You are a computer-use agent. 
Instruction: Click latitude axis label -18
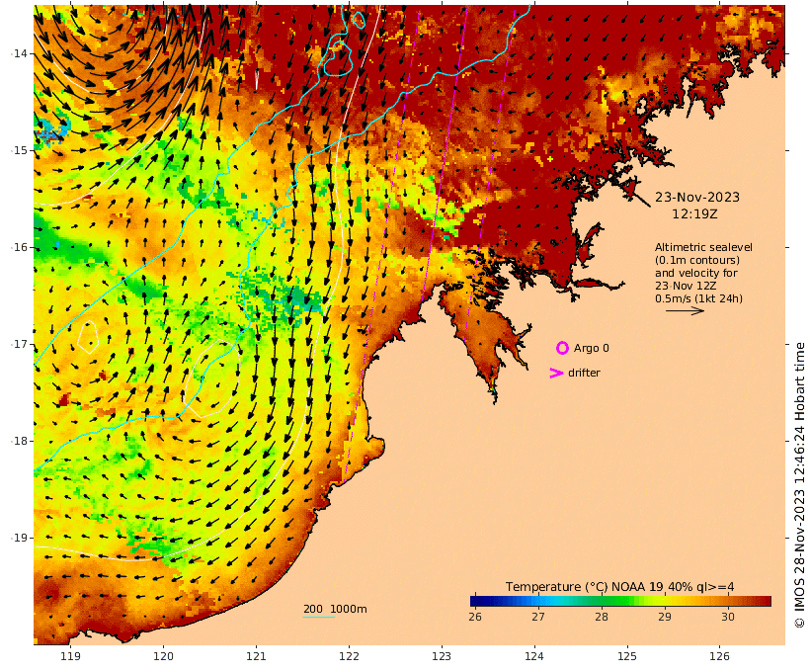click(x=21, y=441)
